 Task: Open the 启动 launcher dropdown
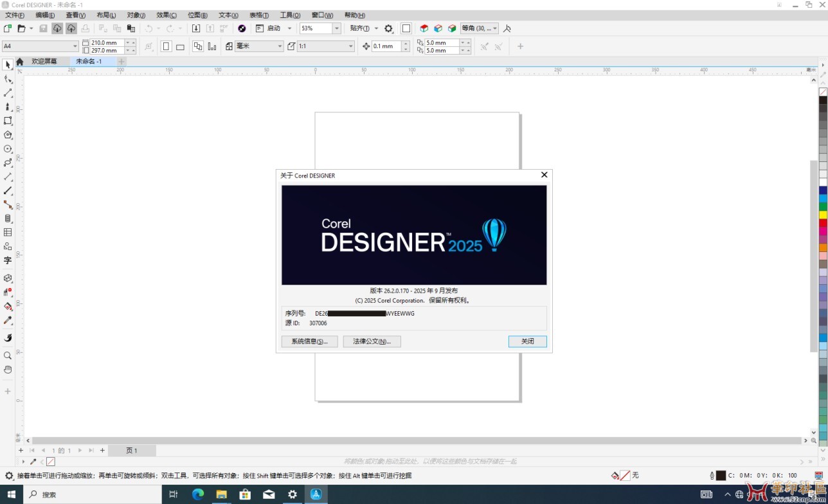coord(289,28)
